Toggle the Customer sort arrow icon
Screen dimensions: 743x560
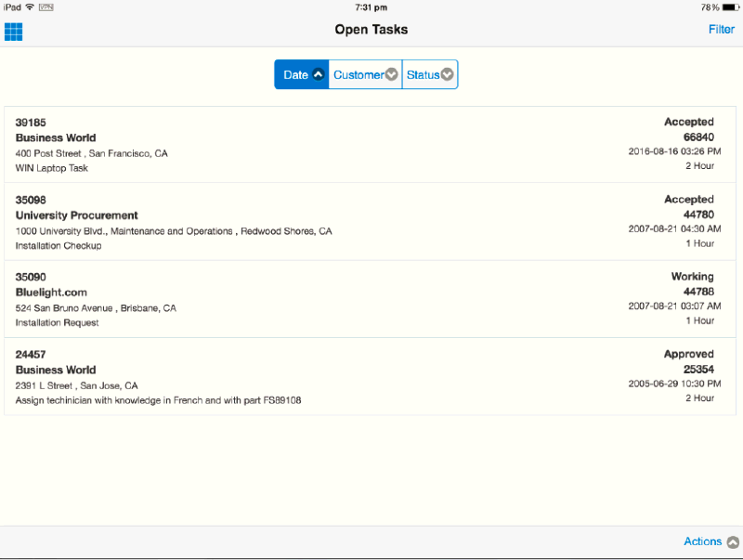click(391, 74)
